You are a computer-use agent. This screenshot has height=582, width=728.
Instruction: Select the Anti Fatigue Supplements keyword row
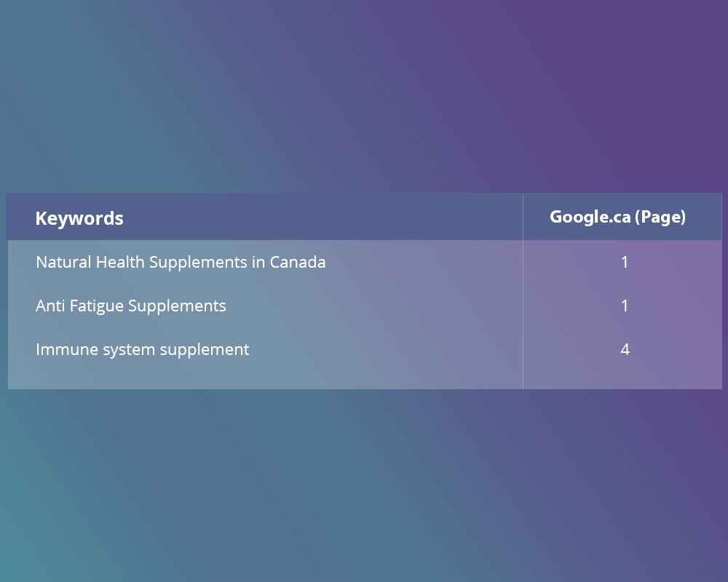coord(365,306)
